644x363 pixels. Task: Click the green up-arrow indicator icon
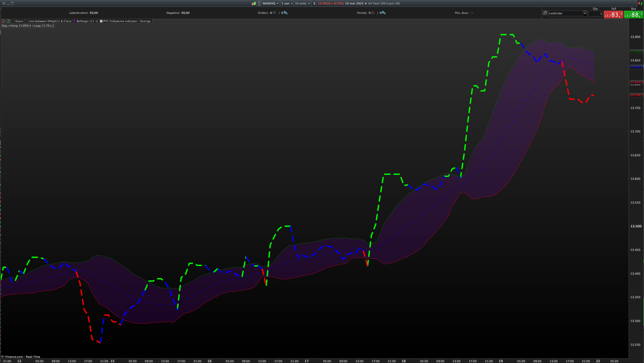tap(8, 21)
